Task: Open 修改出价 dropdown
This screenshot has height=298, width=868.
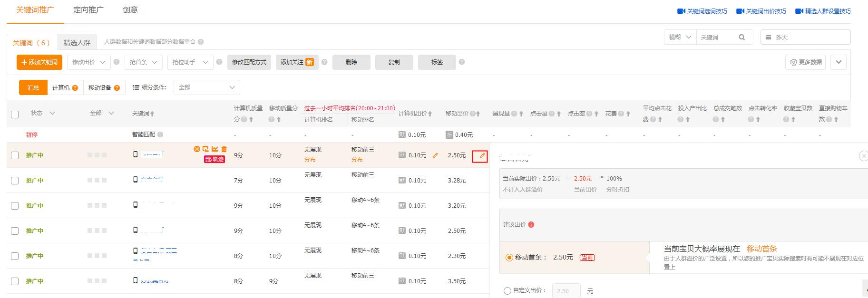Action: pyautogui.click(x=89, y=62)
